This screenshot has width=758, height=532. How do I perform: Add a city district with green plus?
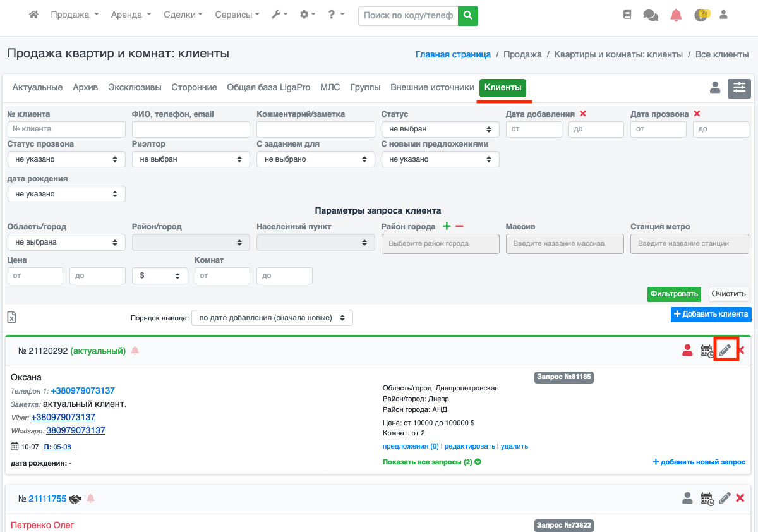click(447, 226)
